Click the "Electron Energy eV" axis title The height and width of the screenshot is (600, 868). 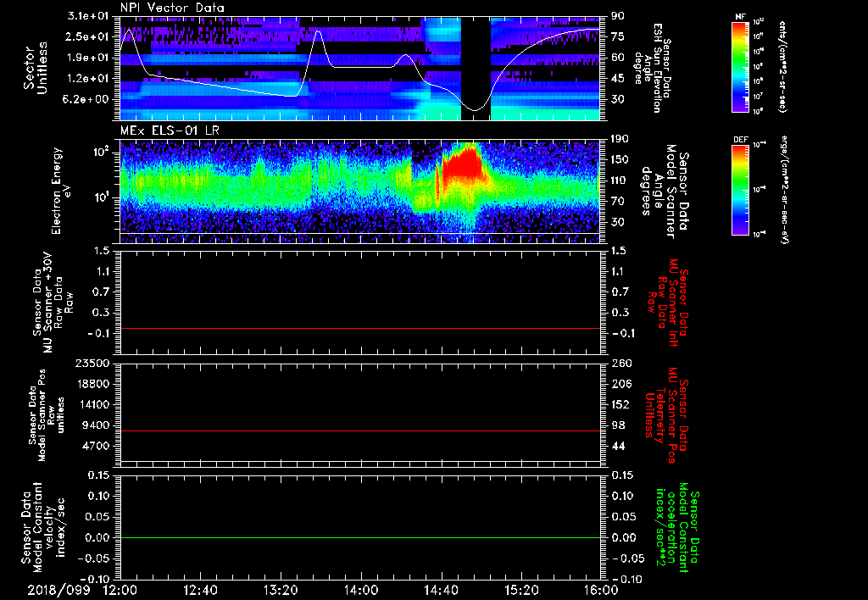coord(63,191)
